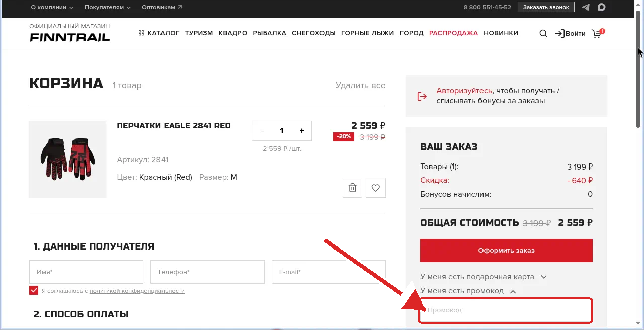
Task: Uncheck the privacy policy agreement checkbox
Action: point(34,290)
